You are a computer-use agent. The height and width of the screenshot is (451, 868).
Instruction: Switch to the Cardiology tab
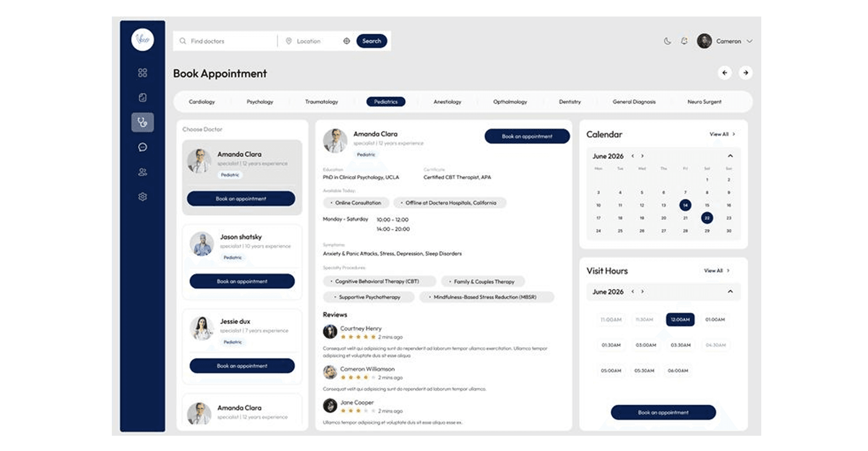point(202,102)
